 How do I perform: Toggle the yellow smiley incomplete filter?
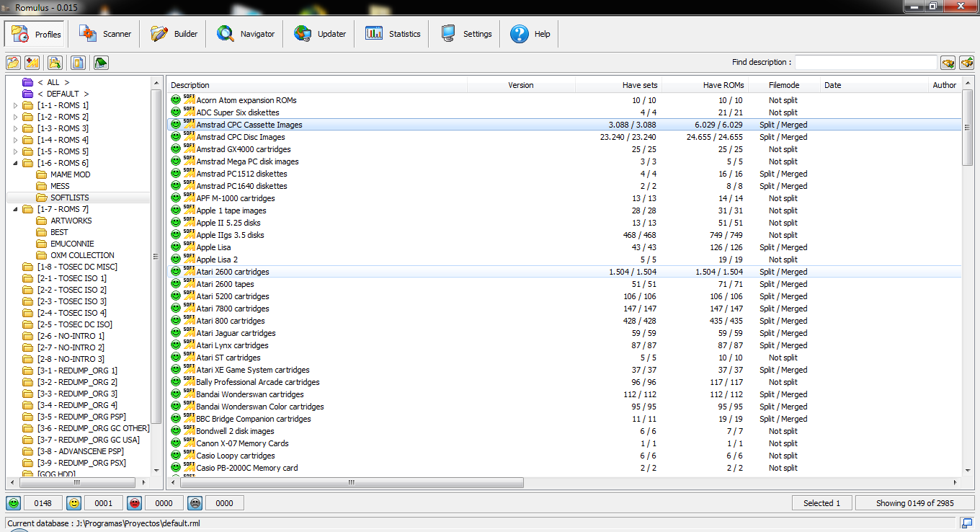coord(73,503)
